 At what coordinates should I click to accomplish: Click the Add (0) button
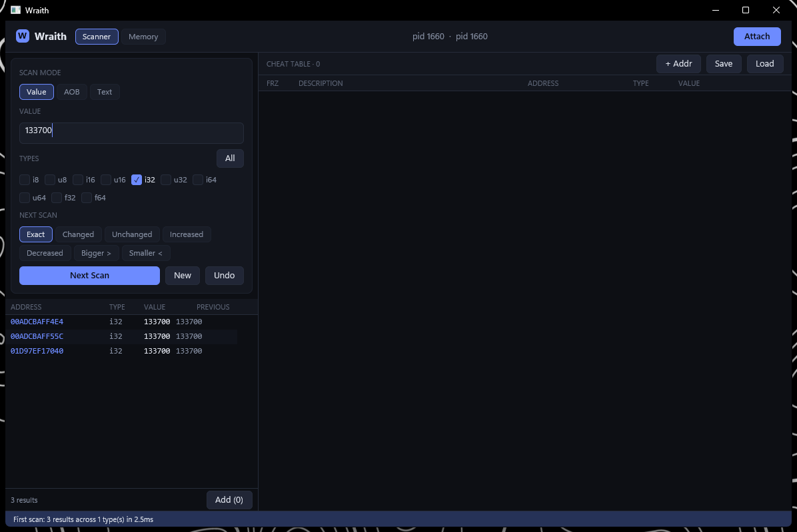(229, 500)
